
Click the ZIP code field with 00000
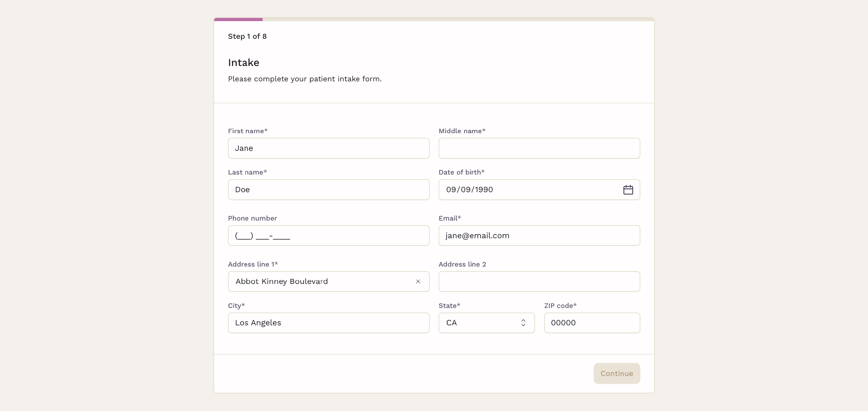click(x=592, y=323)
